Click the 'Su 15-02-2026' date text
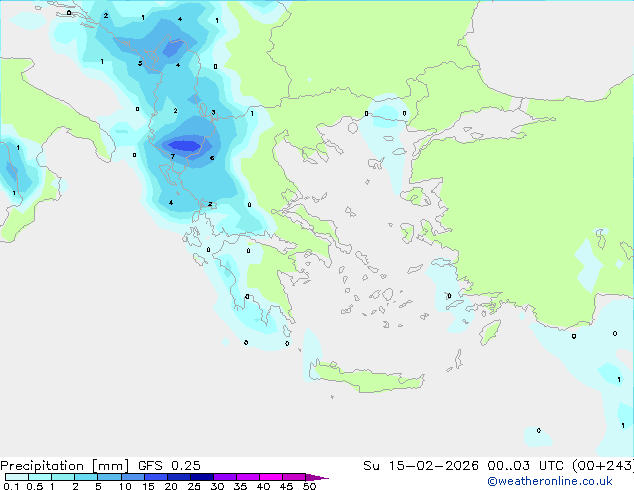 [x=421, y=466]
